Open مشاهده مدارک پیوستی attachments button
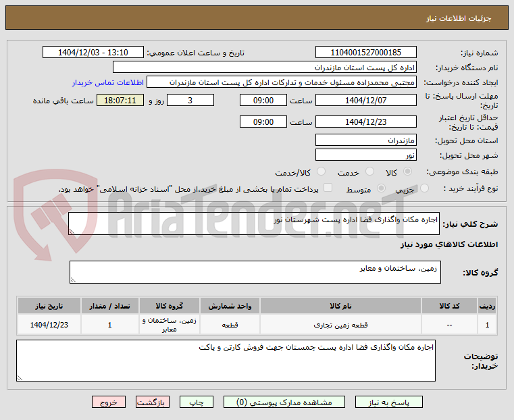 click(284, 402)
